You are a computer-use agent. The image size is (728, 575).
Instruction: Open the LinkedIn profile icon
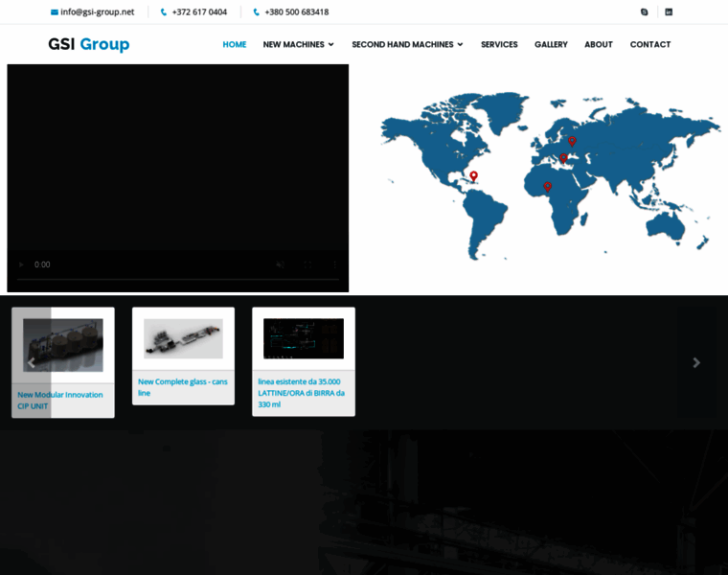669,12
